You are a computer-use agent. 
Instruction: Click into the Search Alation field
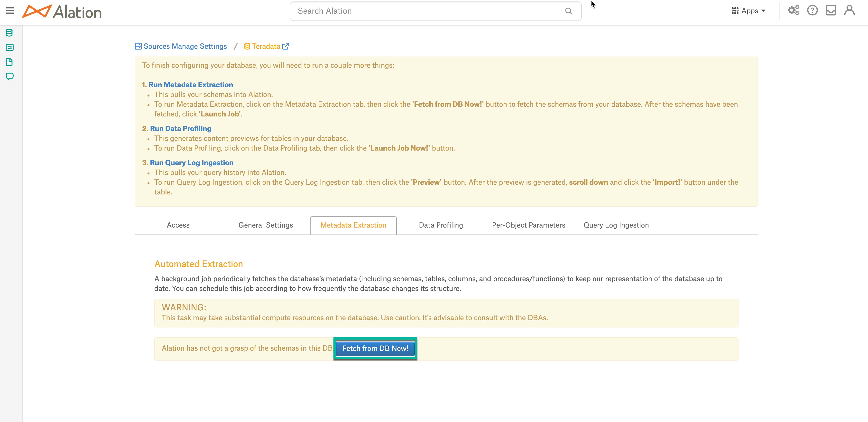pyautogui.click(x=435, y=11)
